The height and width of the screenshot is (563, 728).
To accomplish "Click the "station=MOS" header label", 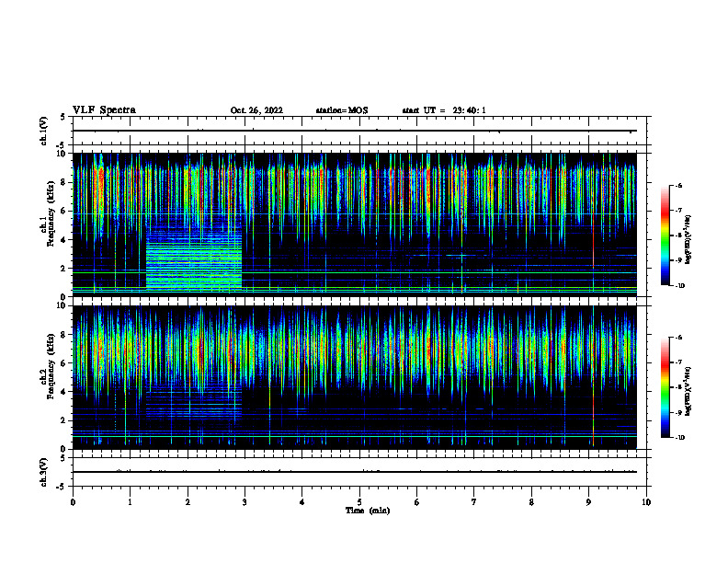I will [342, 110].
